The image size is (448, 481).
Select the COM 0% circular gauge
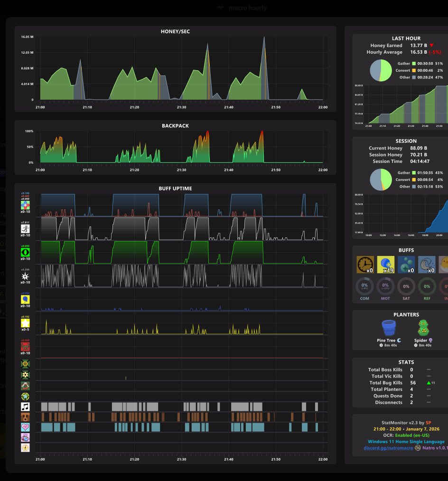(364, 286)
